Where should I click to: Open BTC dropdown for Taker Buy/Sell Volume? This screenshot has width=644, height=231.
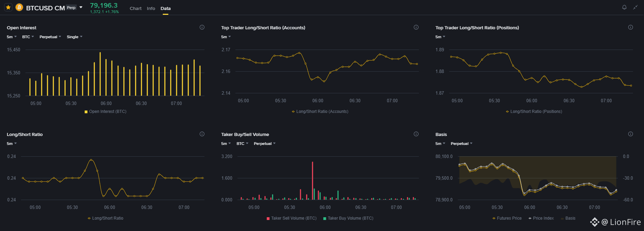click(x=242, y=144)
